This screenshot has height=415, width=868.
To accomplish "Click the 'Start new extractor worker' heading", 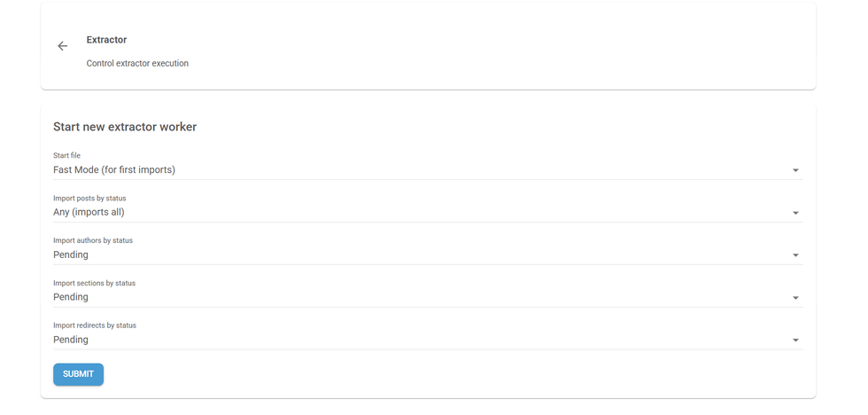I will coord(125,127).
